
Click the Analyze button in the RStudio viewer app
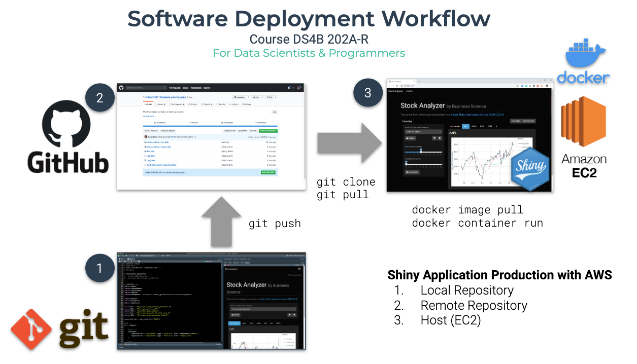[x=234, y=314]
